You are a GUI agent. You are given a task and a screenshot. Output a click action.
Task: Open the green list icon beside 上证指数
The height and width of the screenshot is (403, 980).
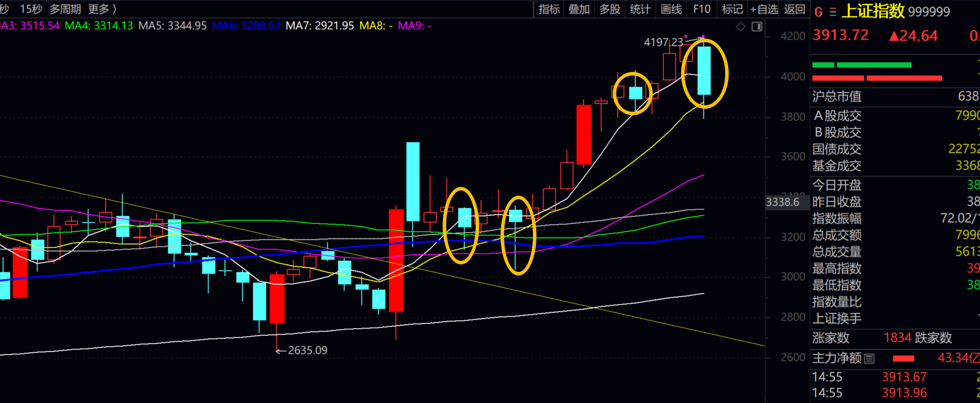point(833,12)
